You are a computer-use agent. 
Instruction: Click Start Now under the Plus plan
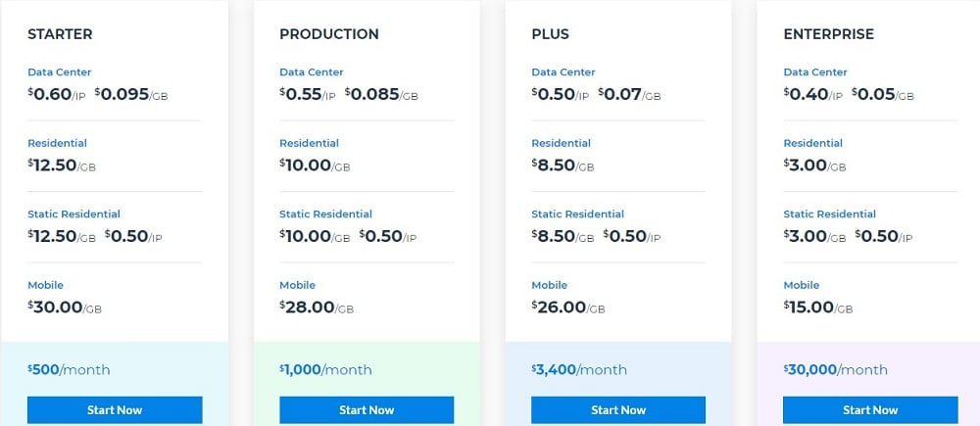[618, 409]
